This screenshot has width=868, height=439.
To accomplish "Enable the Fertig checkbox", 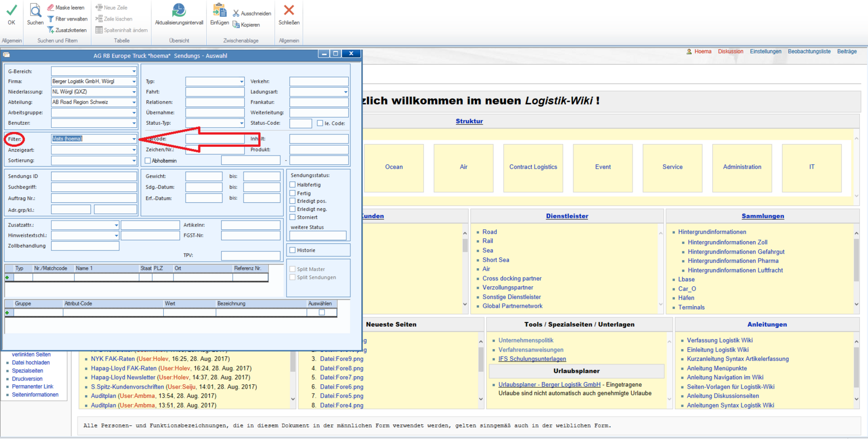I will pos(292,193).
